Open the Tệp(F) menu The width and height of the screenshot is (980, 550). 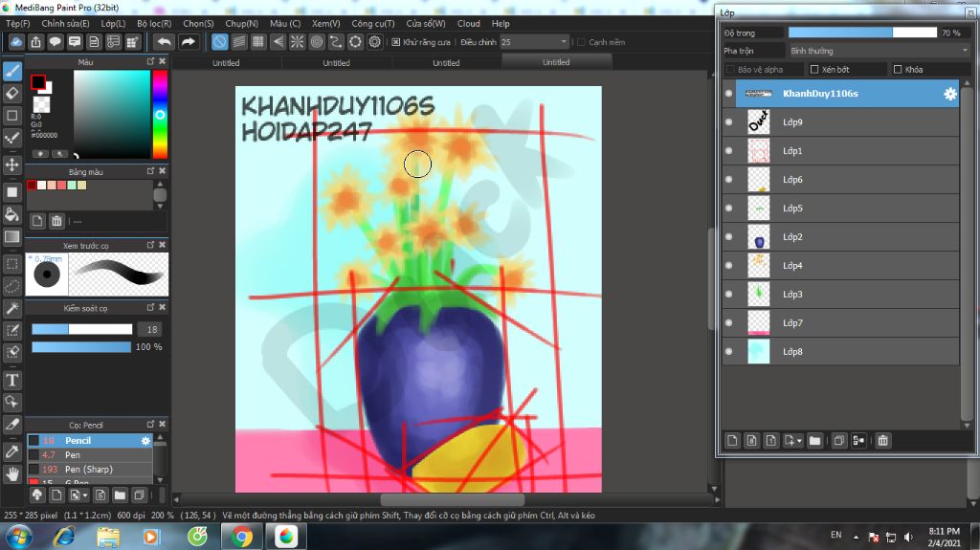(x=17, y=24)
